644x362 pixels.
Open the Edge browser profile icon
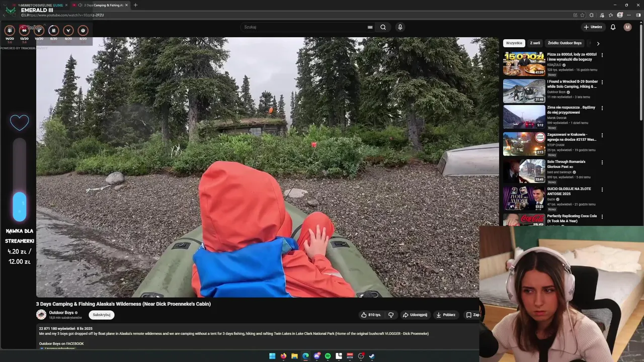[620, 15]
